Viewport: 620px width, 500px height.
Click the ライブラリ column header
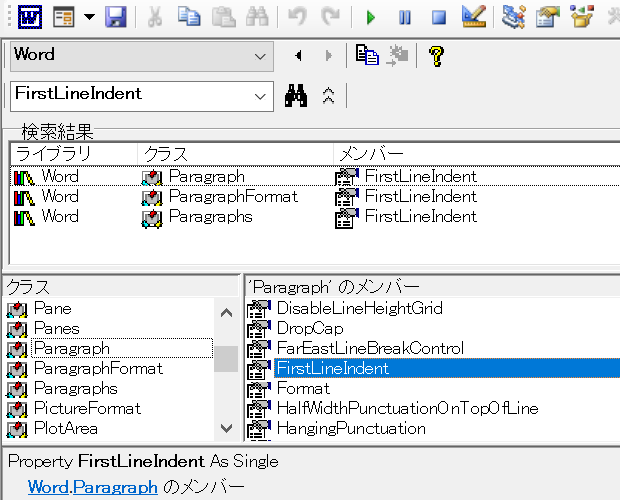click(74, 154)
